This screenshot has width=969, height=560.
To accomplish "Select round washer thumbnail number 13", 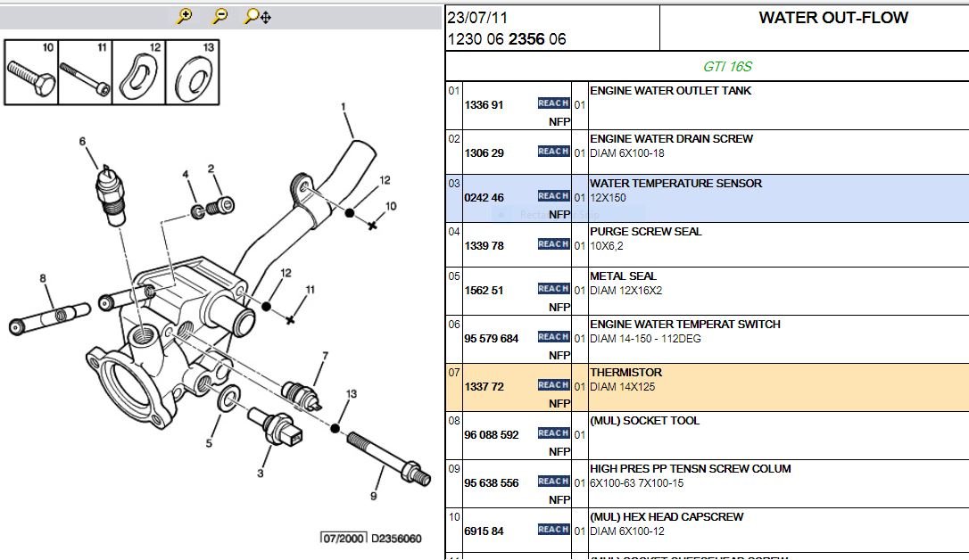I will pos(193,72).
